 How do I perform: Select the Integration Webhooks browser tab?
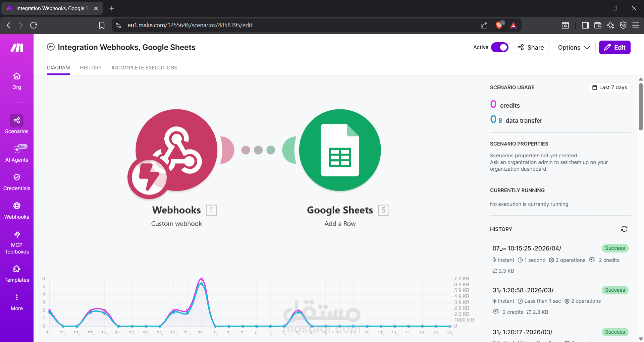coord(52,8)
